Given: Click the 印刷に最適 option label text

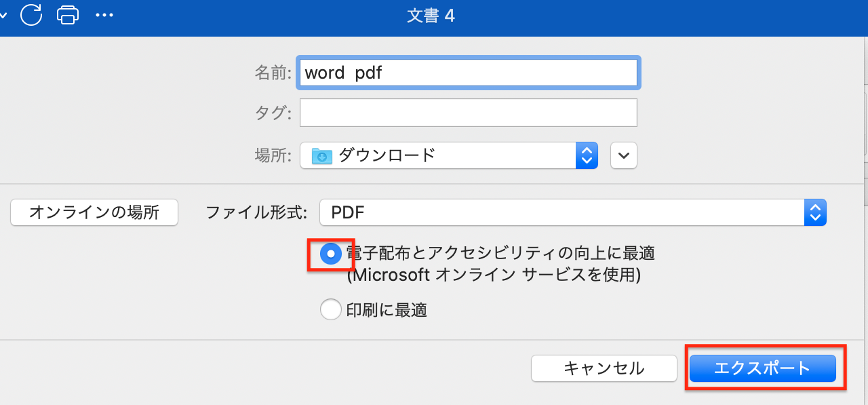Looking at the screenshot, I should (387, 311).
